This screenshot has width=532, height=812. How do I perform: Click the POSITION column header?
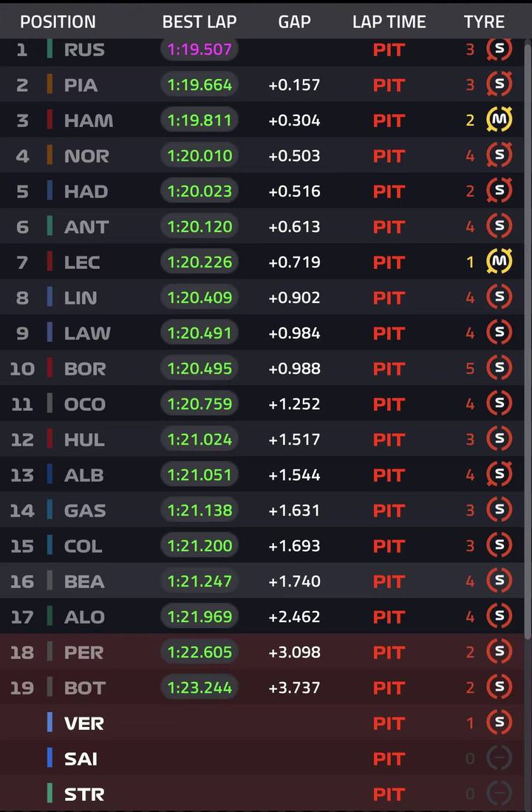click(58, 22)
